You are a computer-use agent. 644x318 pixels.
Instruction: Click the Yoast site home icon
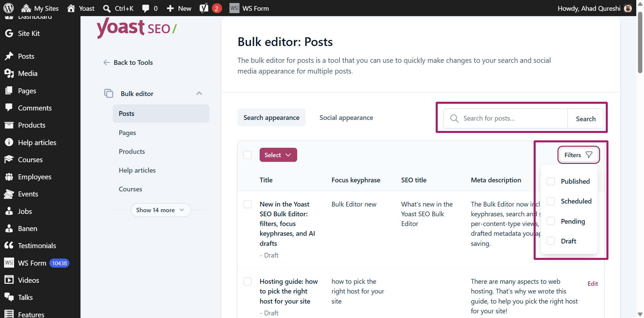(71, 8)
